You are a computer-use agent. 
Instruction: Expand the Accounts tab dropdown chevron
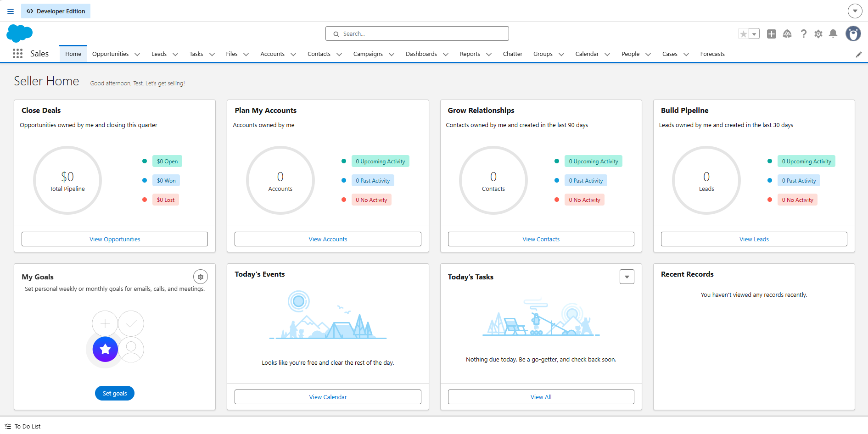pos(293,54)
